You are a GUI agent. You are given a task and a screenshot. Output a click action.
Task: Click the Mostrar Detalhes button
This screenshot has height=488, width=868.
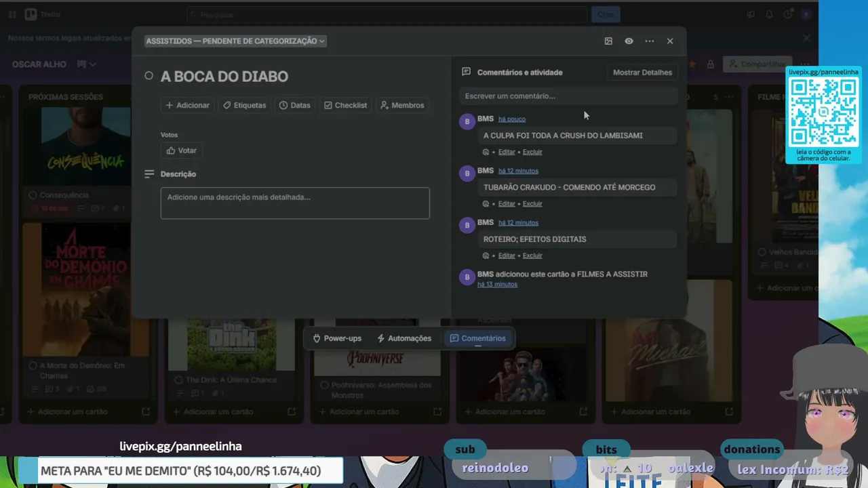[642, 73]
